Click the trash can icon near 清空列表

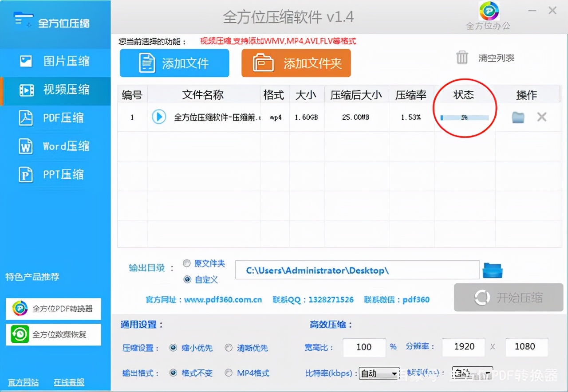(462, 58)
